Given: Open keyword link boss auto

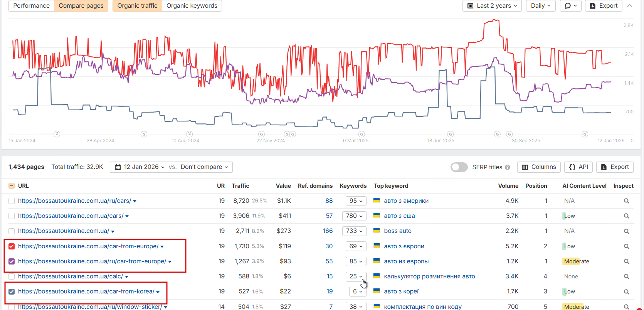Looking at the screenshot, I should [398, 231].
